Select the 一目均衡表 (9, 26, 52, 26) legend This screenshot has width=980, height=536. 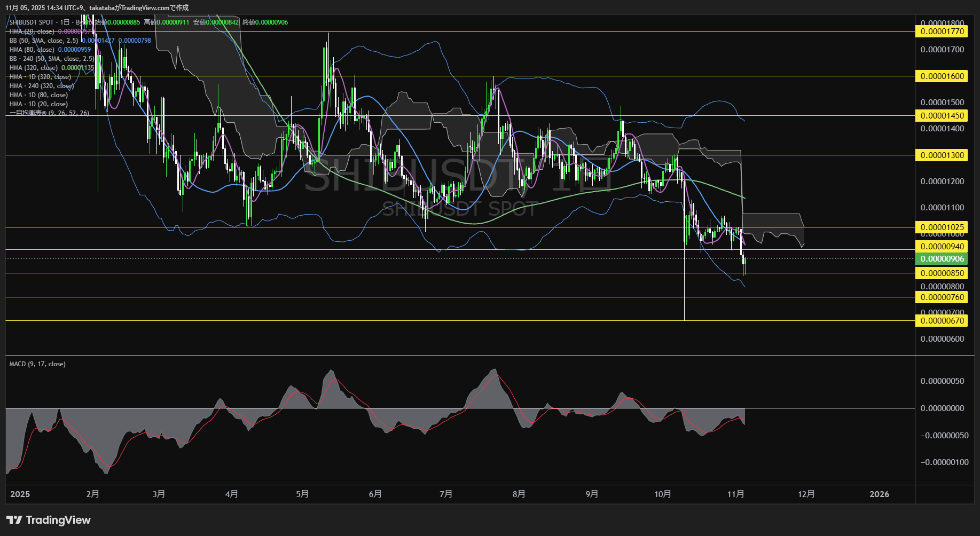click(49, 113)
